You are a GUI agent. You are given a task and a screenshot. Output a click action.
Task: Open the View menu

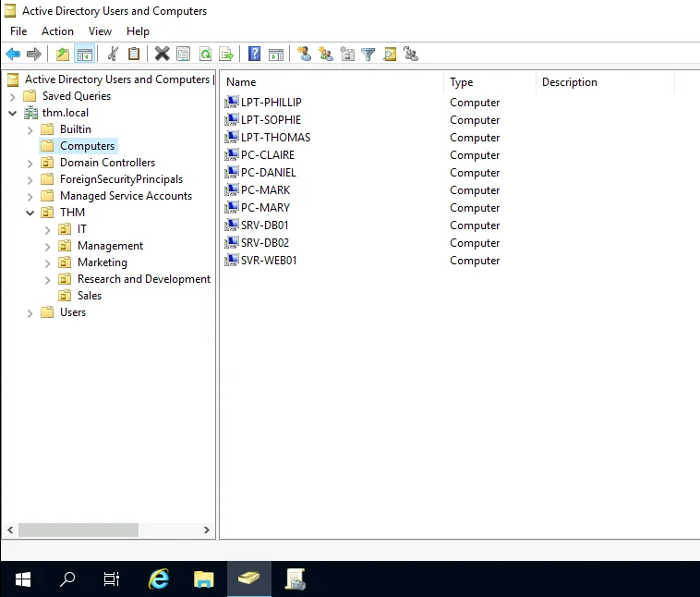tap(100, 31)
